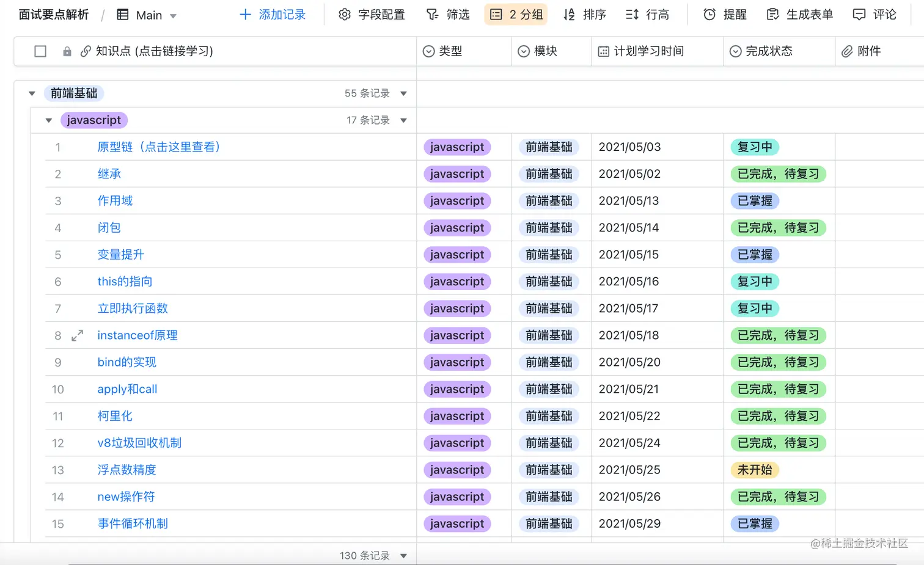This screenshot has width=924, height=565.
Task: Click 复习中 status on the 原型链 row
Action: [755, 147]
